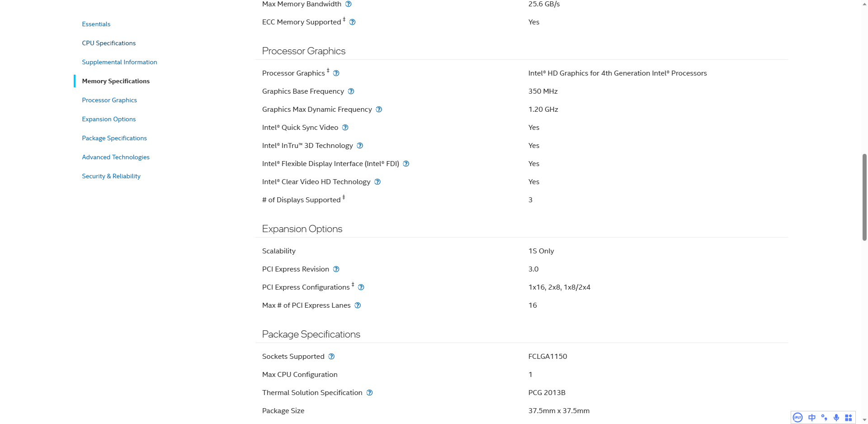Click the scrollbar's down arrow
Screen dimensions: 868x424
[864, 420]
